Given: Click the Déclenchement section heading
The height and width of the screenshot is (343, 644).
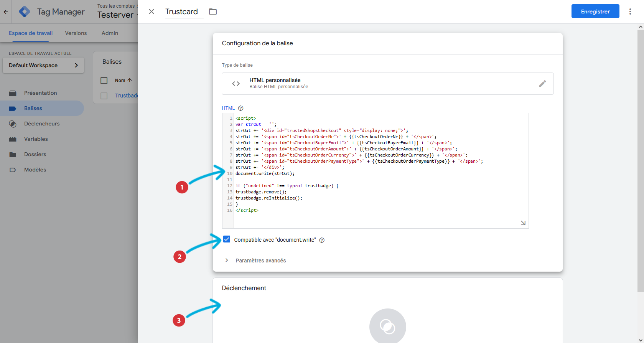Looking at the screenshot, I should point(244,288).
